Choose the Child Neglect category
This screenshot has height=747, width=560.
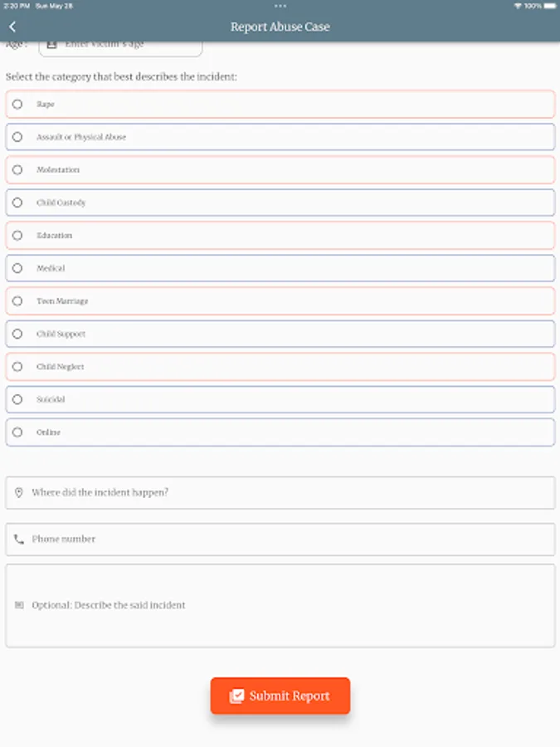pos(17,367)
